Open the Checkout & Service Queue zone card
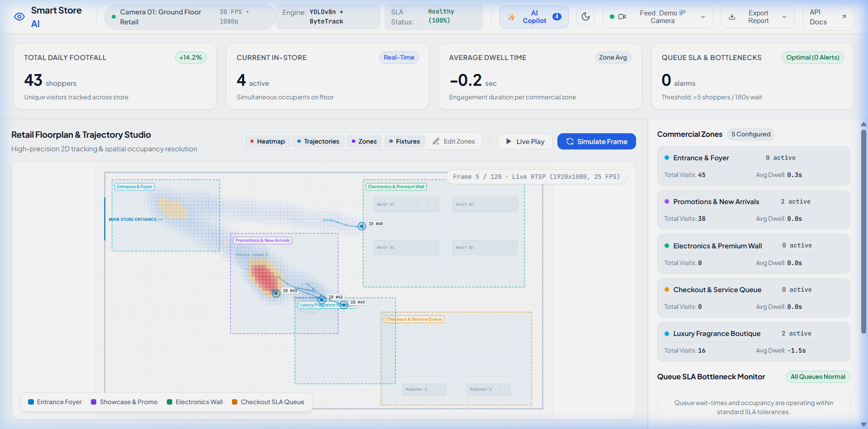The width and height of the screenshot is (868, 429). click(x=754, y=298)
